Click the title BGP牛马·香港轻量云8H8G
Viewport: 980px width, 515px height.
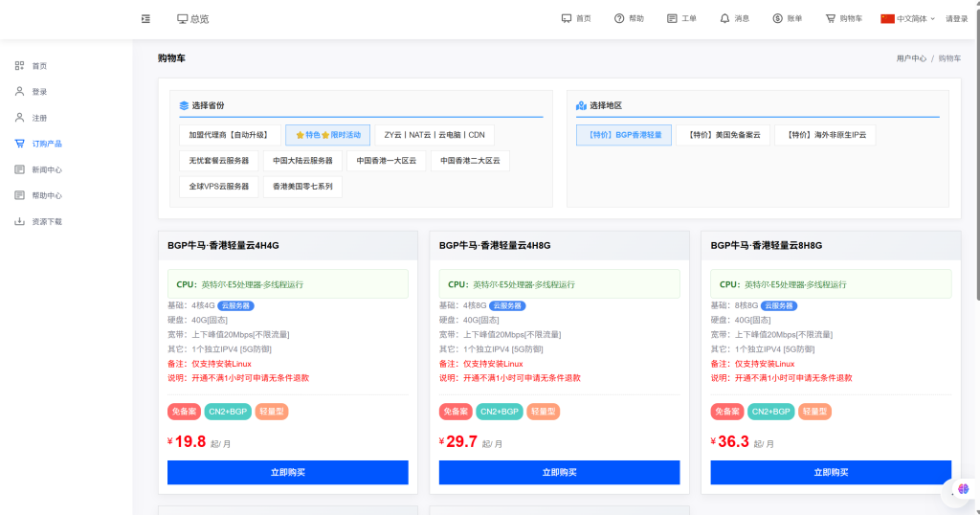tap(767, 246)
